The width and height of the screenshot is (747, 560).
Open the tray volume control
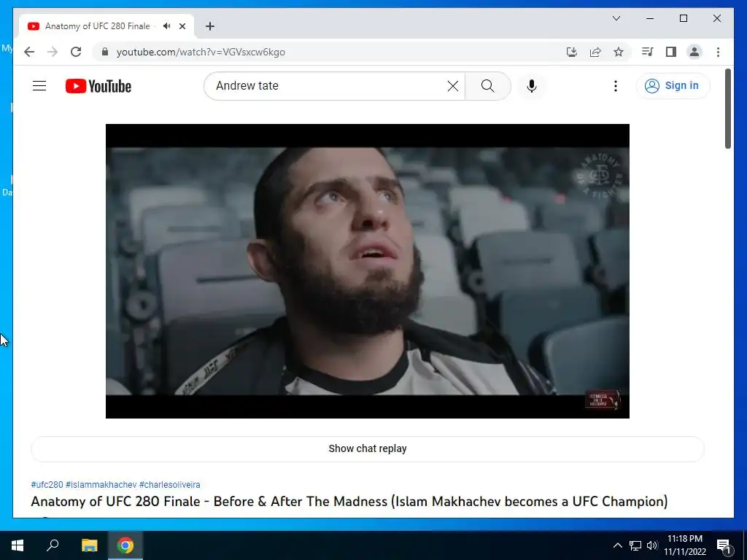tap(652, 545)
